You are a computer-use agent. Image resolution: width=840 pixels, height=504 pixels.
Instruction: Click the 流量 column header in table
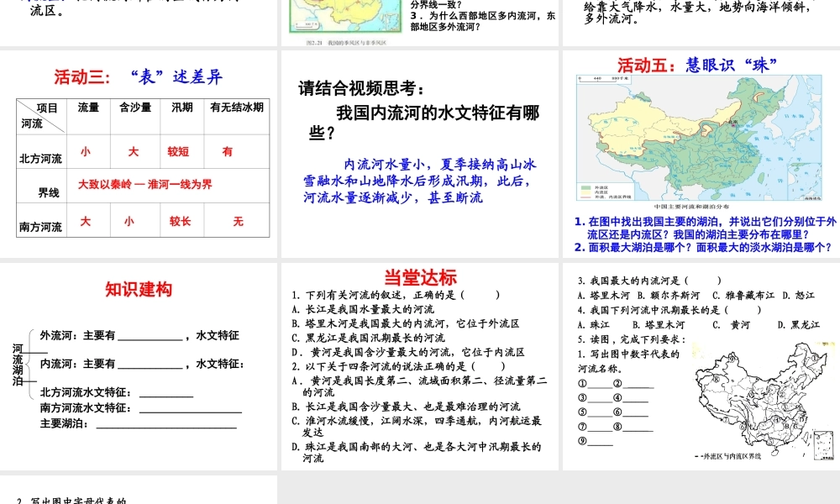click(88, 108)
